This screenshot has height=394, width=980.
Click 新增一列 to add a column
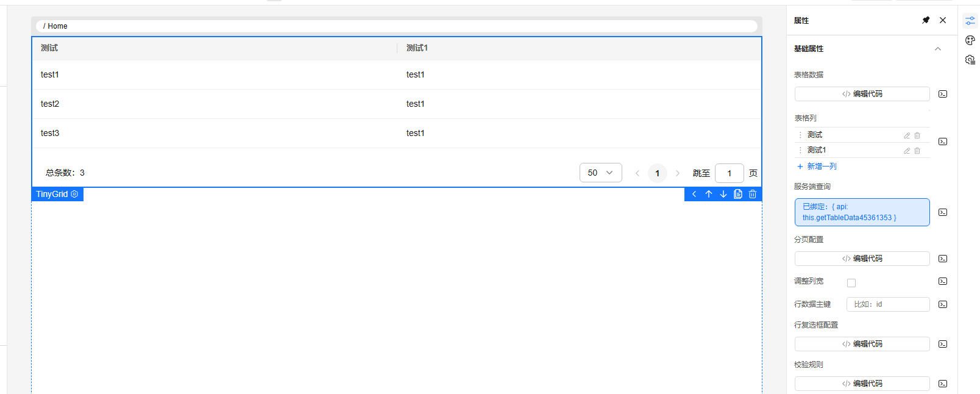(817, 166)
